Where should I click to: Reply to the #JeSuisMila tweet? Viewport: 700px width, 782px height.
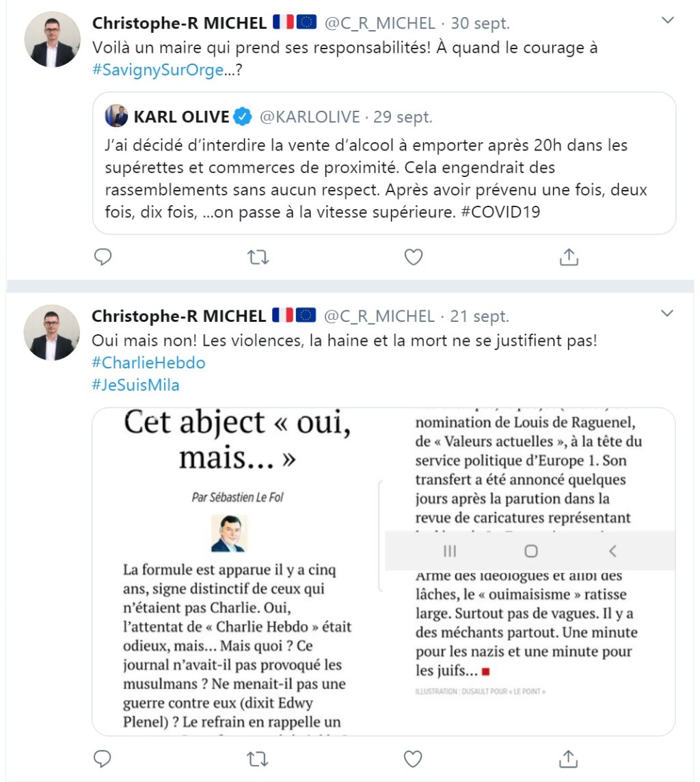(103, 759)
